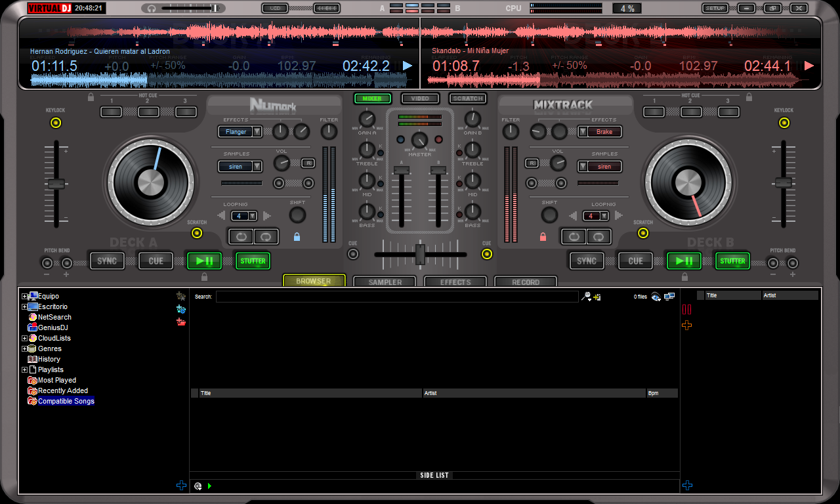Open the SETUP configuration button
The image size is (840, 504).
tap(715, 9)
